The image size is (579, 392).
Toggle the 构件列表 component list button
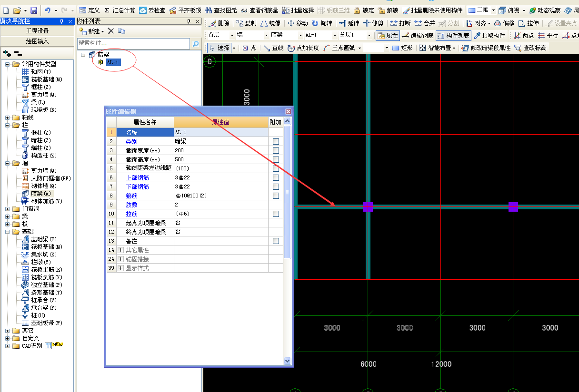pyautogui.click(x=453, y=35)
